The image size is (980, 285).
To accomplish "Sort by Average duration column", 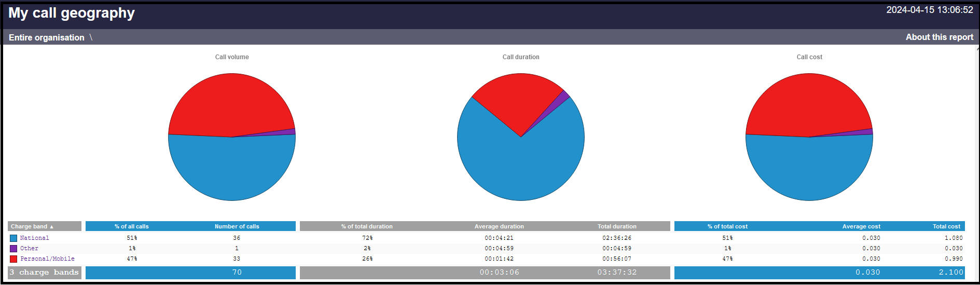I will (x=499, y=226).
